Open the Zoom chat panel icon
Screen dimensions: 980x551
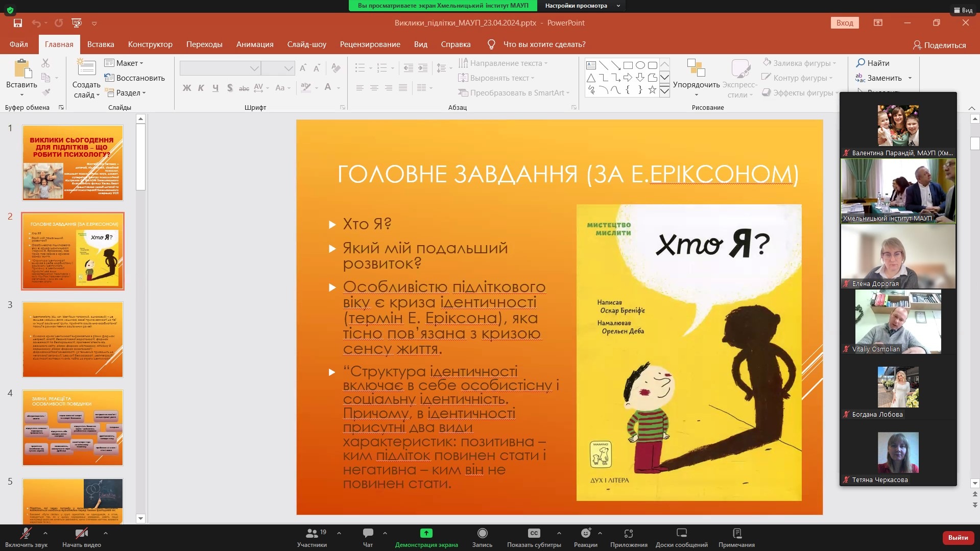(368, 534)
